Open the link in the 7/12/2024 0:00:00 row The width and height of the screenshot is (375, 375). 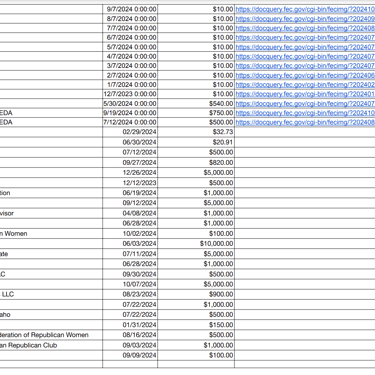(305, 122)
